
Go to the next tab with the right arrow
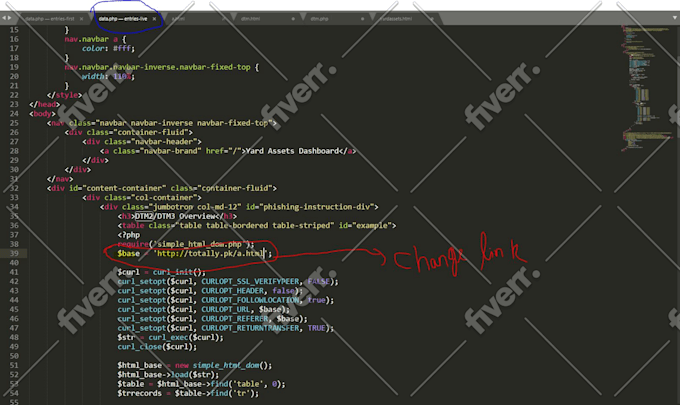click(x=9, y=18)
